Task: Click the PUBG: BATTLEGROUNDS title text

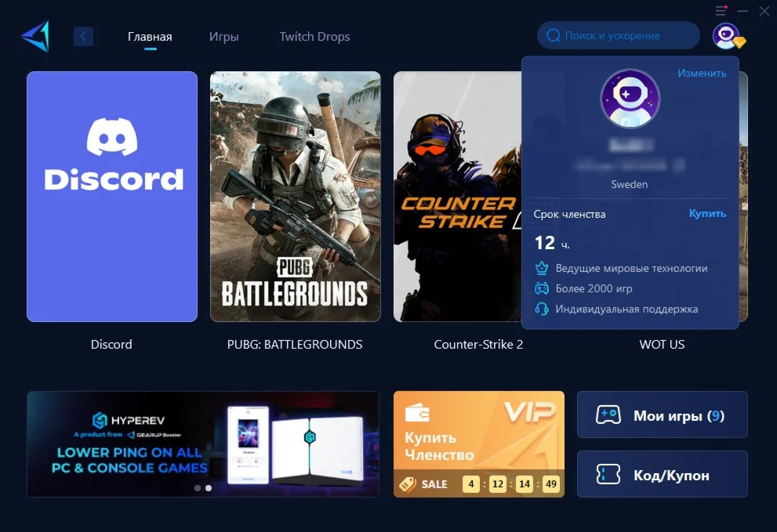Action: click(295, 344)
